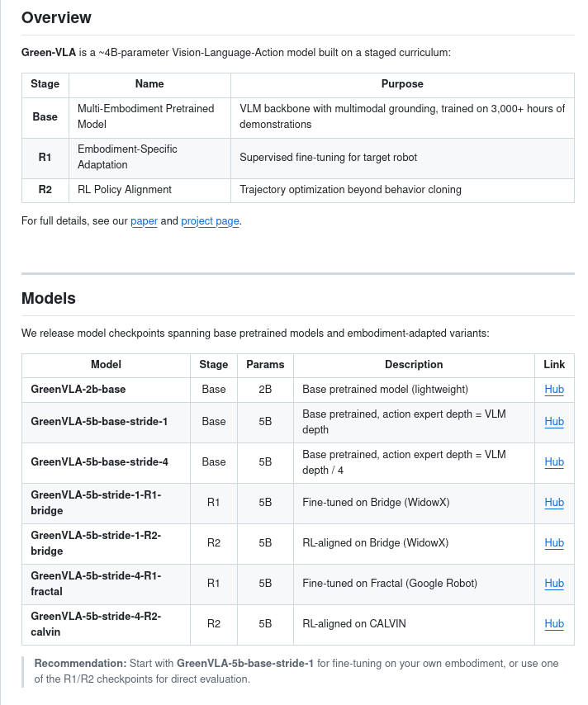Open Hub link for GreenVLA-2b-base
This screenshot has height=705, width=588.
[x=554, y=390]
